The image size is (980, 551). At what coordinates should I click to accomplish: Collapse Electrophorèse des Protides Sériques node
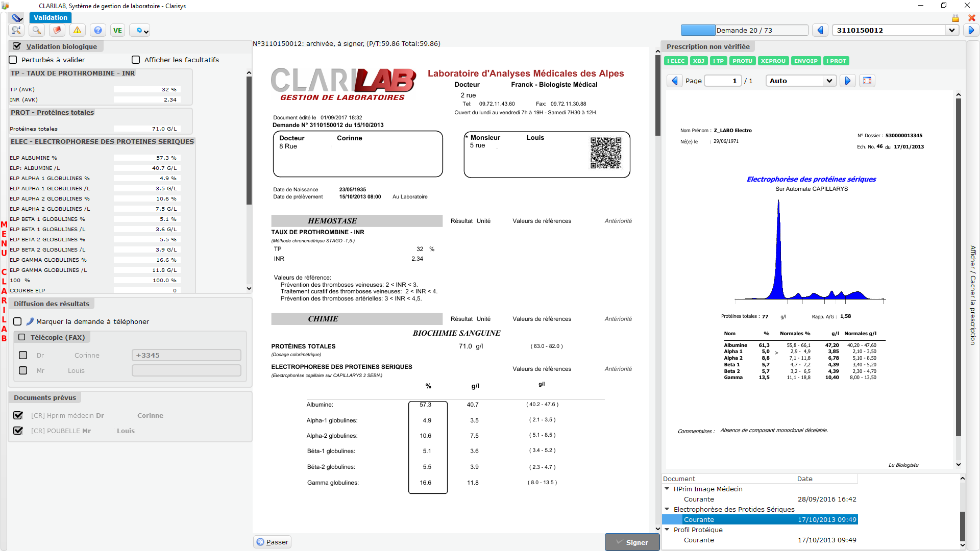point(667,509)
